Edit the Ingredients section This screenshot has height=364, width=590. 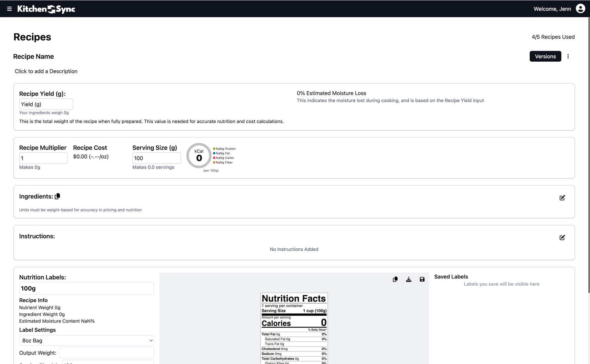point(562,198)
